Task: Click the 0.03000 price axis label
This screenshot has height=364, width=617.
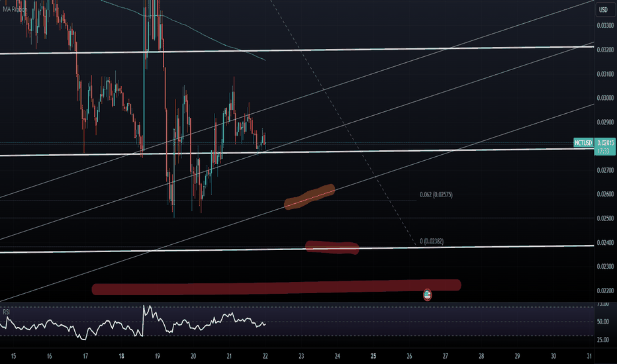Action: click(605, 98)
